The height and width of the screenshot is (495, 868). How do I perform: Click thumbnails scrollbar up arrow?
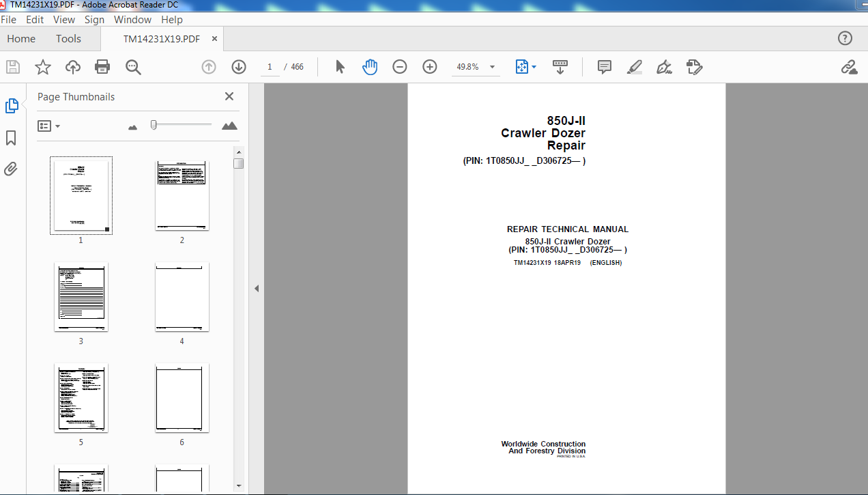coord(238,152)
